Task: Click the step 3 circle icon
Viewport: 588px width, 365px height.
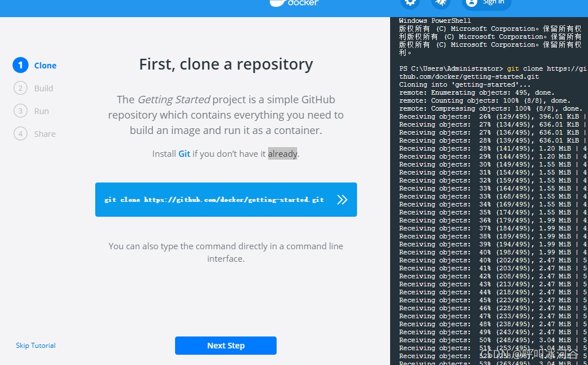Action: pos(21,111)
